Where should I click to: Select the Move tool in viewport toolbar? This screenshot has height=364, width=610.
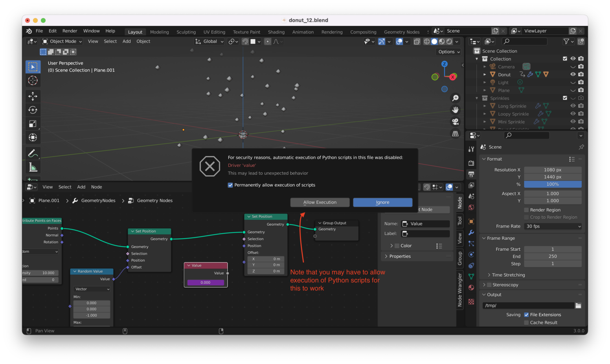pyautogui.click(x=33, y=96)
